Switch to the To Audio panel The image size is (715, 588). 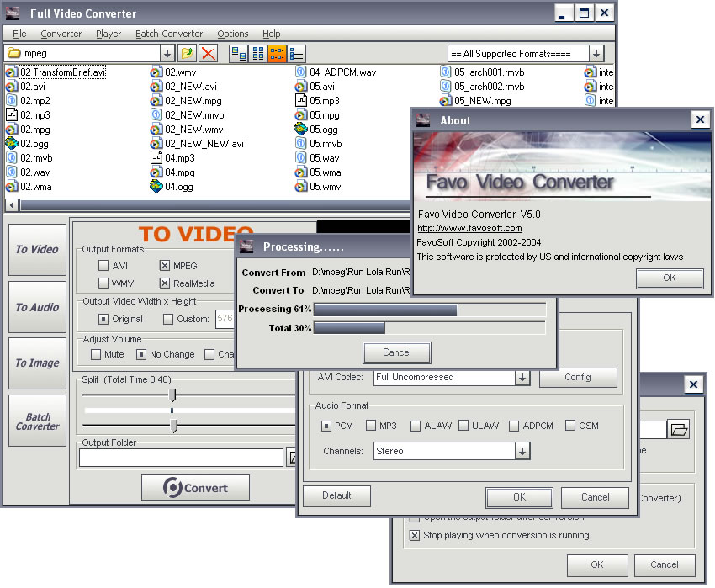pyautogui.click(x=37, y=307)
